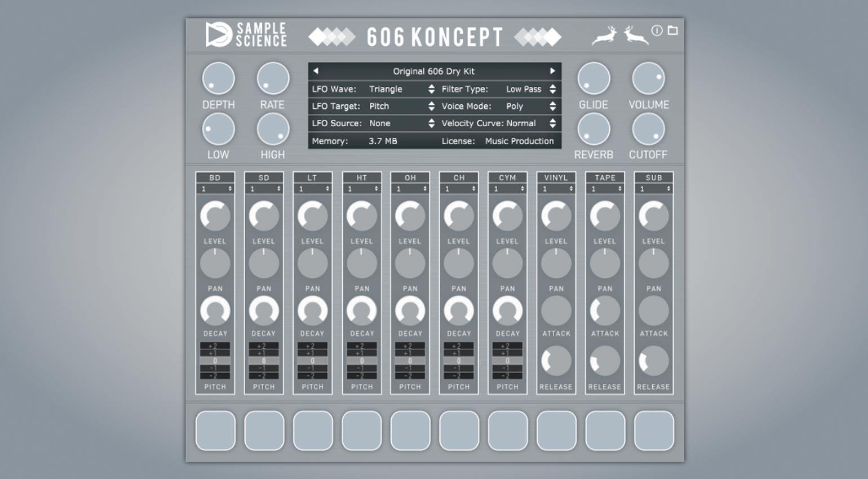
Task: Click the 606 KONCEPT title text
Action: pos(434,37)
